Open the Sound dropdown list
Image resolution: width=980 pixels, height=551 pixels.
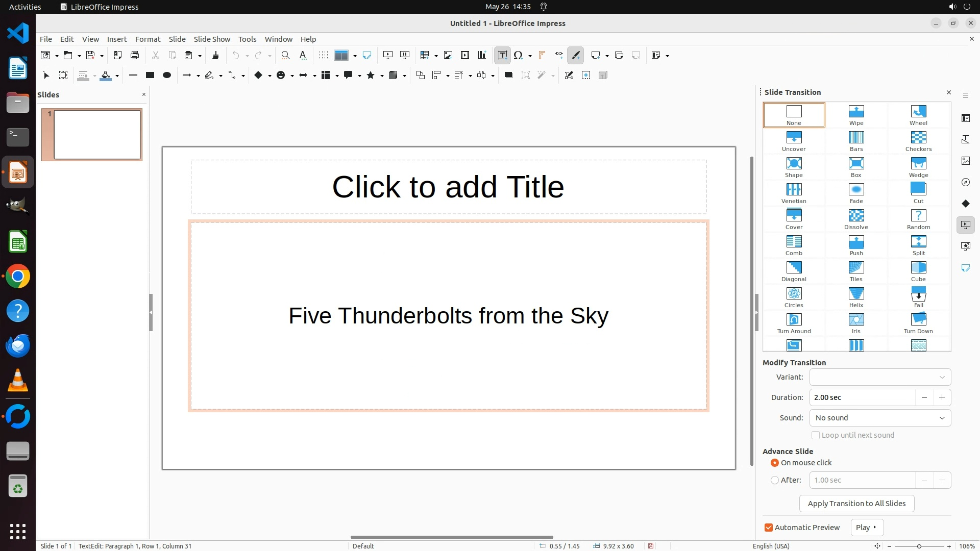pos(880,418)
